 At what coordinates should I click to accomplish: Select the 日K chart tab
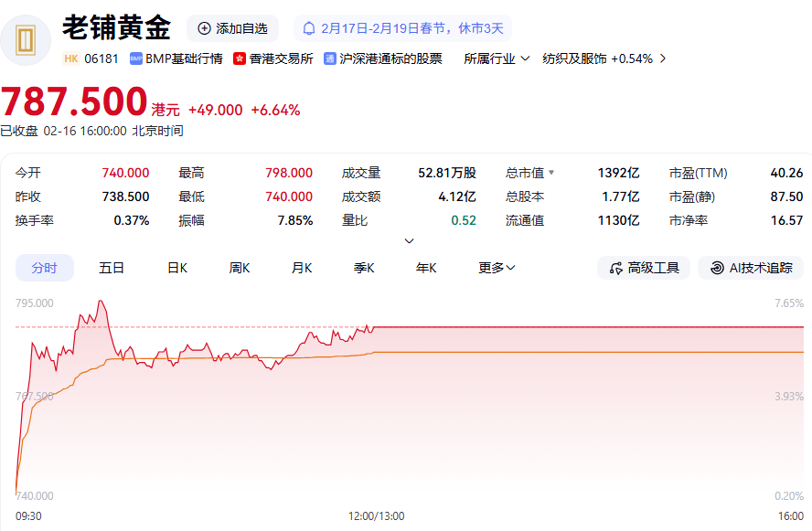177,268
